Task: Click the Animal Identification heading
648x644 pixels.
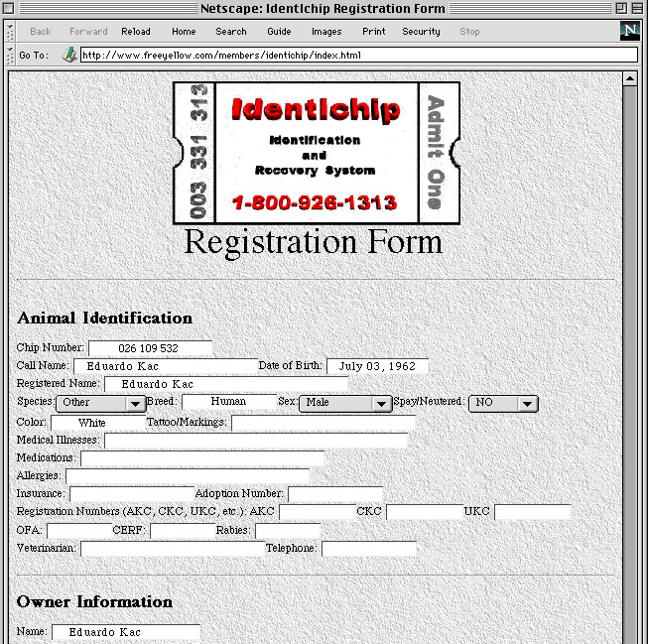Action: coord(104,318)
